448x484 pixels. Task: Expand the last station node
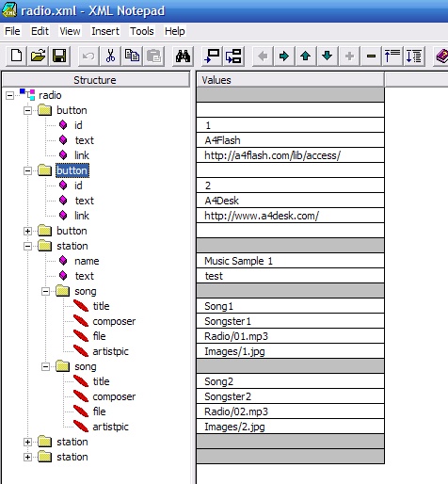(x=27, y=457)
